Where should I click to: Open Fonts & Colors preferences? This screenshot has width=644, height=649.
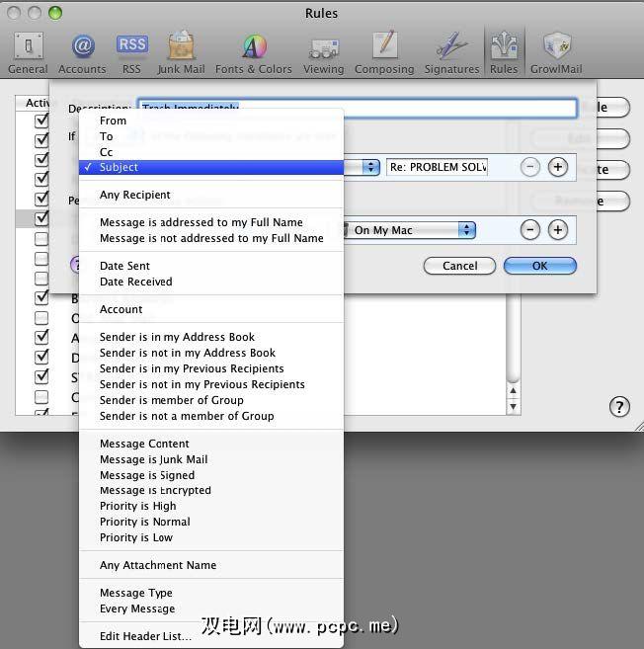click(x=253, y=52)
